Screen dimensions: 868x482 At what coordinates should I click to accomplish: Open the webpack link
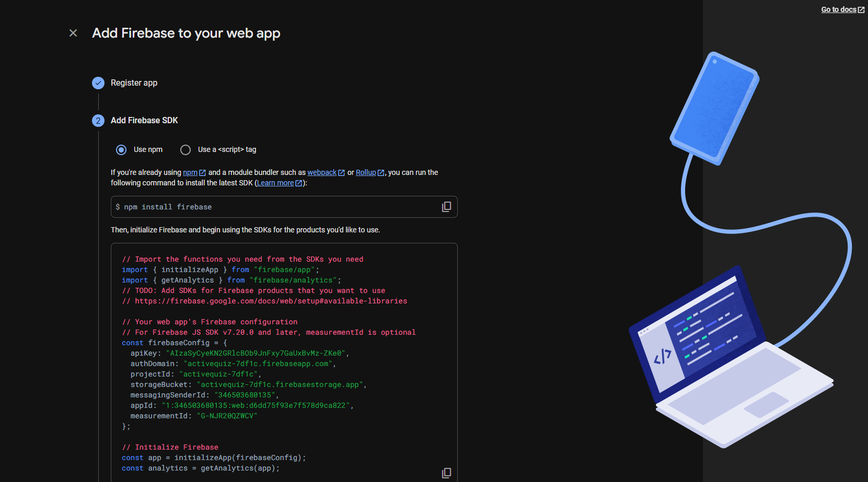pos(322,172)
